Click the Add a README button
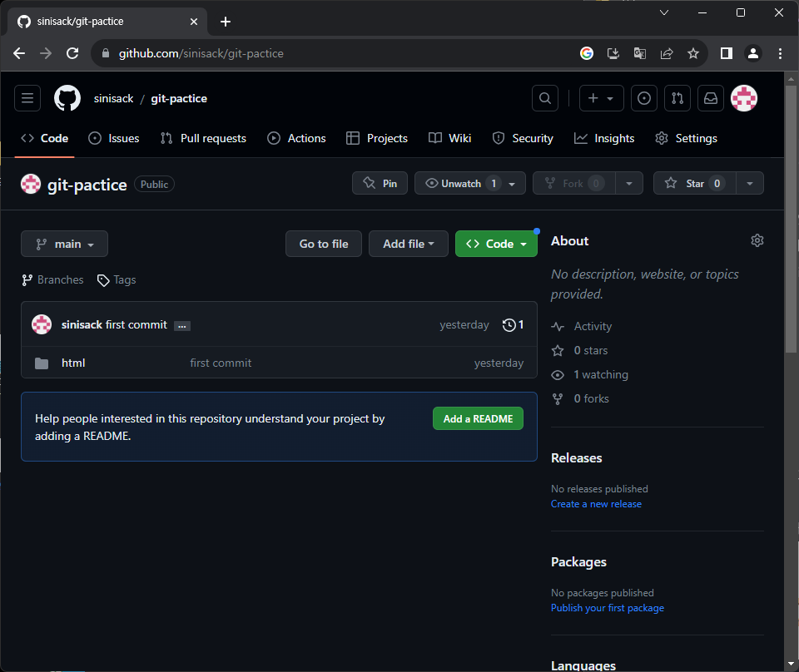 tap(478, 418)
